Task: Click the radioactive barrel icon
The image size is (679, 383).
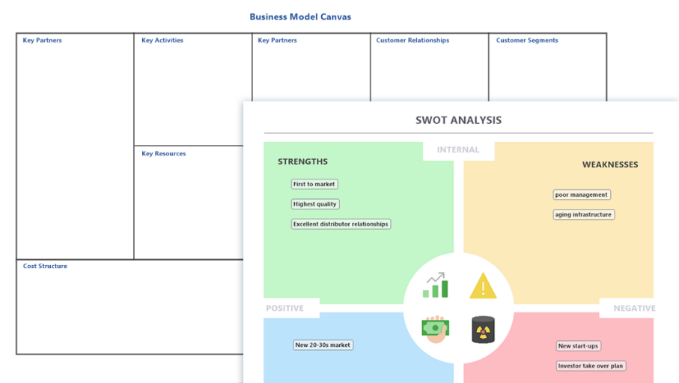Action: [x=483, y=330]
